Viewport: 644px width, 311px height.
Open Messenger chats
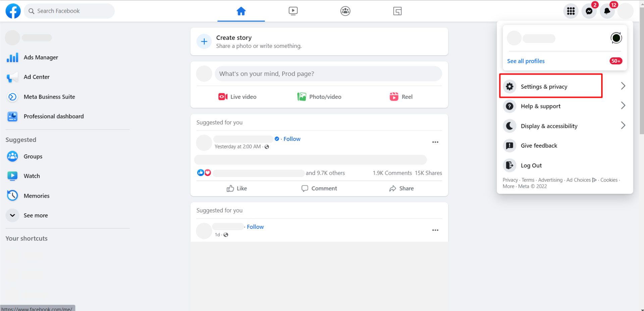(x=589, y=11)
